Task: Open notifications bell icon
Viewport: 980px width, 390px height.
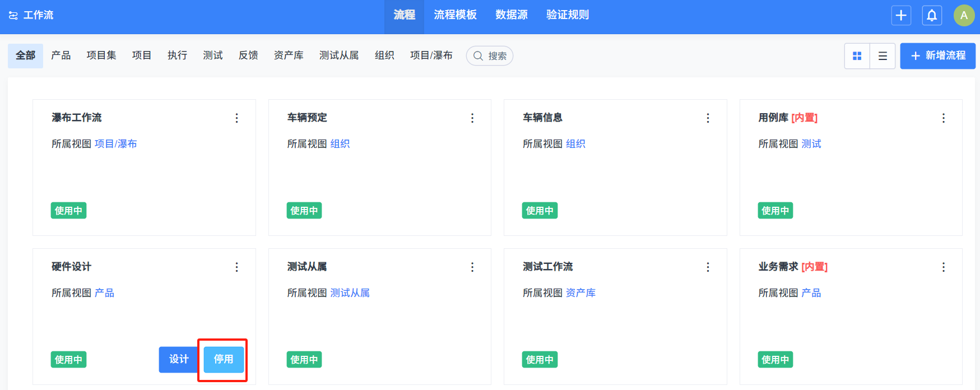Action: [932, 15]
